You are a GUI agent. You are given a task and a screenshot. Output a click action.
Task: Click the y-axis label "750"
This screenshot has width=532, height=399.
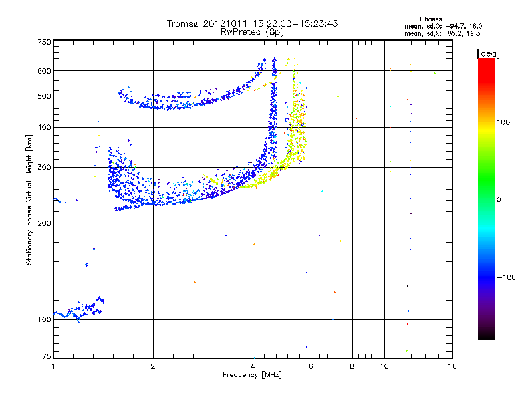[44, 42]
